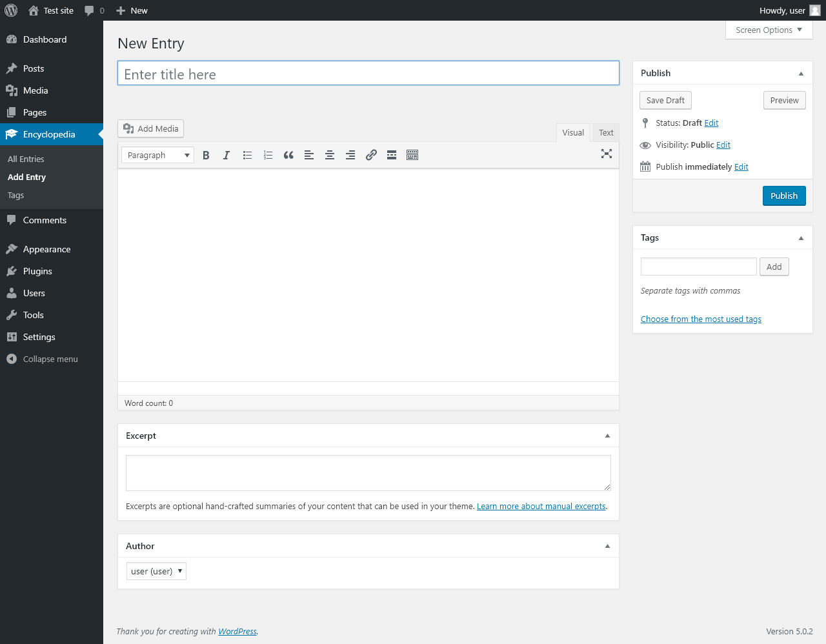The width and height of the screenshot is (826, 644).
Task: Toggle the editor toolbar kitchen sink
Action: click(x=412, y=155)
